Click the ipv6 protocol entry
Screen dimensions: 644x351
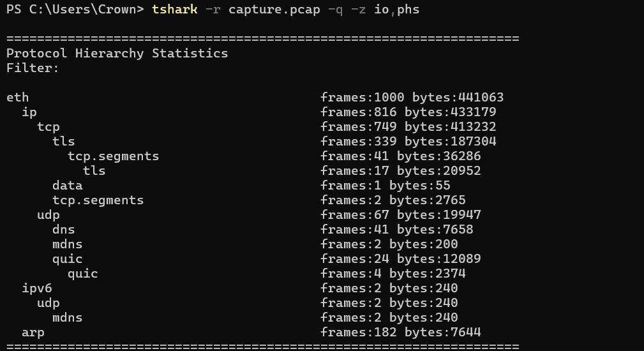tap(36, 288)
